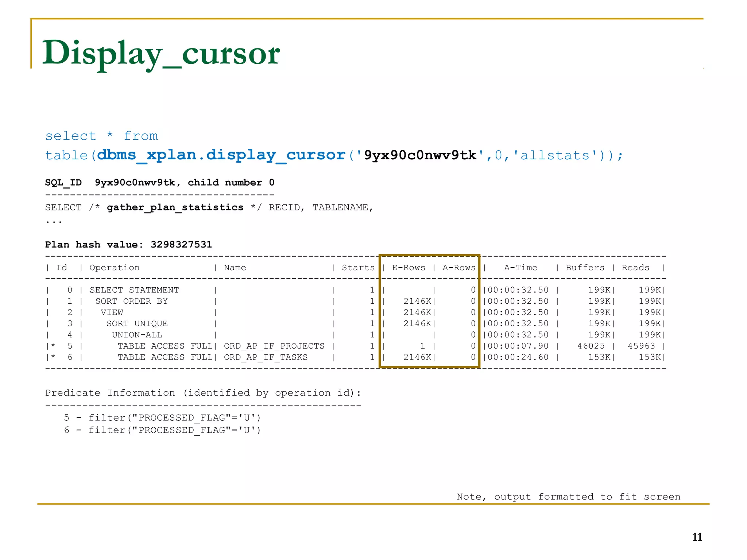The height and width of the screenshot is (560, 747).
Task: Click the 'ORD_AP_IF_PROJECTS' table name
Action: click(274, 346)
